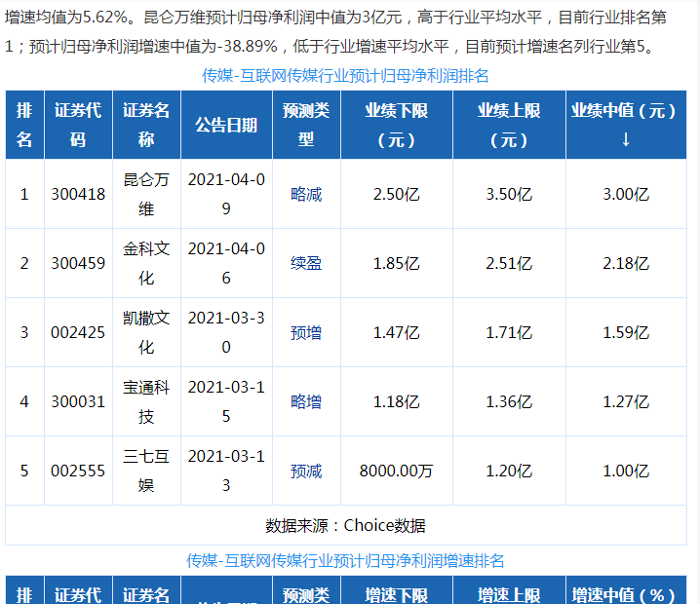Click title 传媒-互联网传媒行业预计归母净利润排名
Viewport: 700px width, 604px height.
[x=345, y=75]
